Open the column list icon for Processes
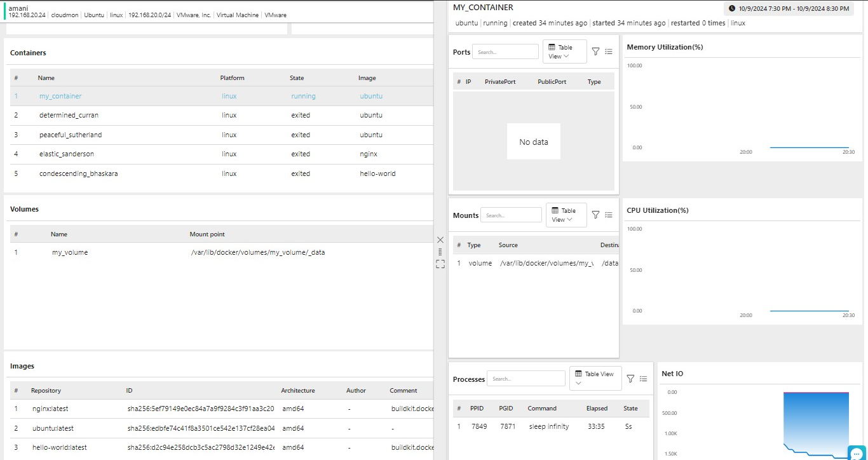Image resolution: width=868 pixels, height=460 pixels. pyautogui.click(x=643, y=379)
